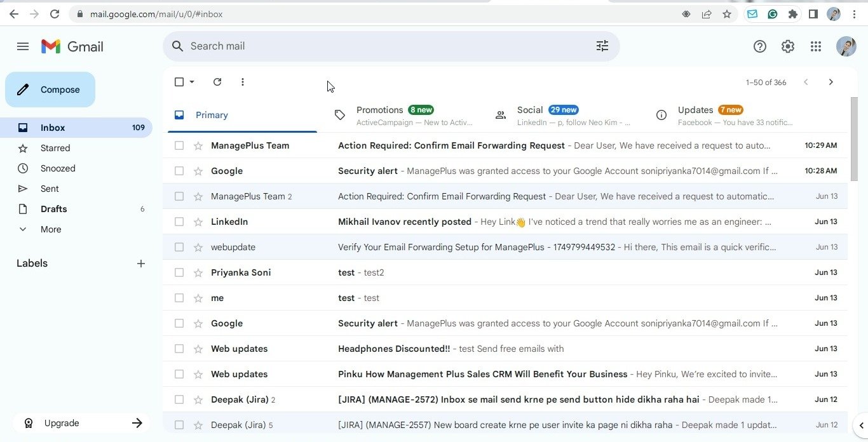Open the Verify Your Email Forwarding Setup email

click(x=505, y=247)
